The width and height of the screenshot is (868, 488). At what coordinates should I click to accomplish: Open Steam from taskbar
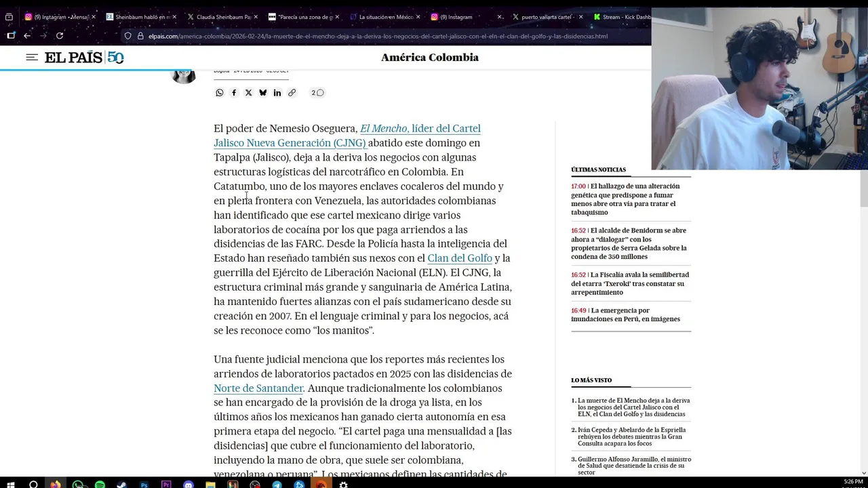[x=122, y=485]
